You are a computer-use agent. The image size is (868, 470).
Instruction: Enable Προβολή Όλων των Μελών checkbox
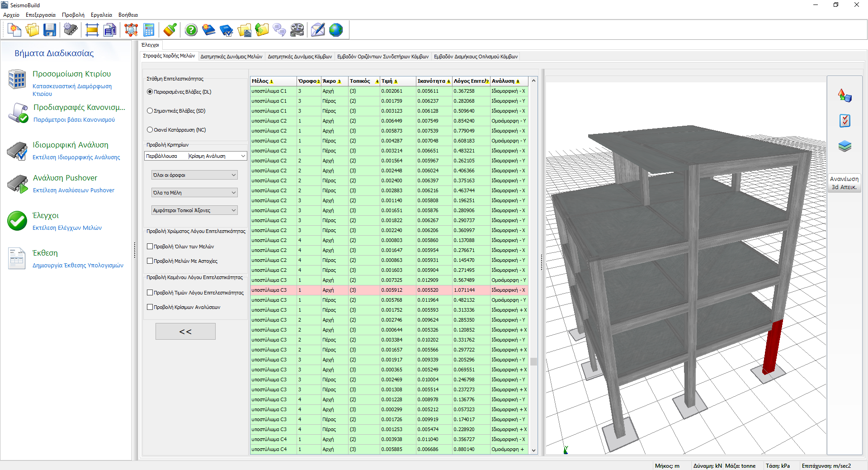150,247
